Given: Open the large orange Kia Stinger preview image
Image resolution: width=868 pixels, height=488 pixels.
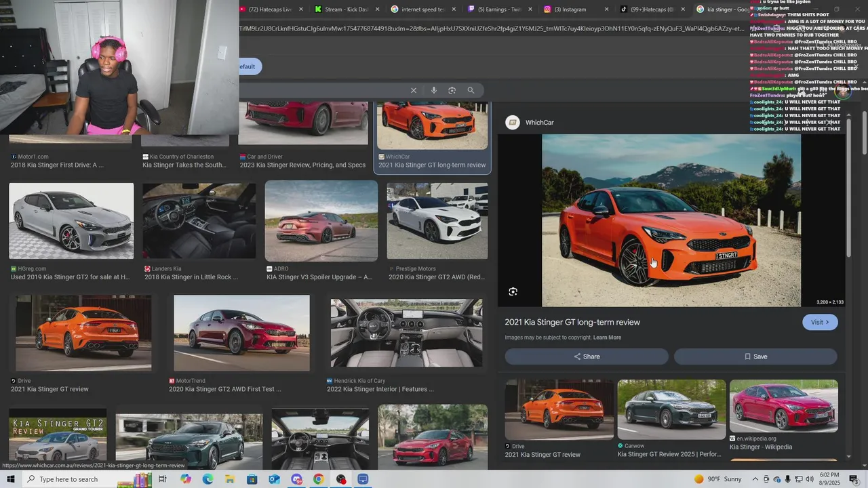Looking at the screenshot, I should pos(671,220).
